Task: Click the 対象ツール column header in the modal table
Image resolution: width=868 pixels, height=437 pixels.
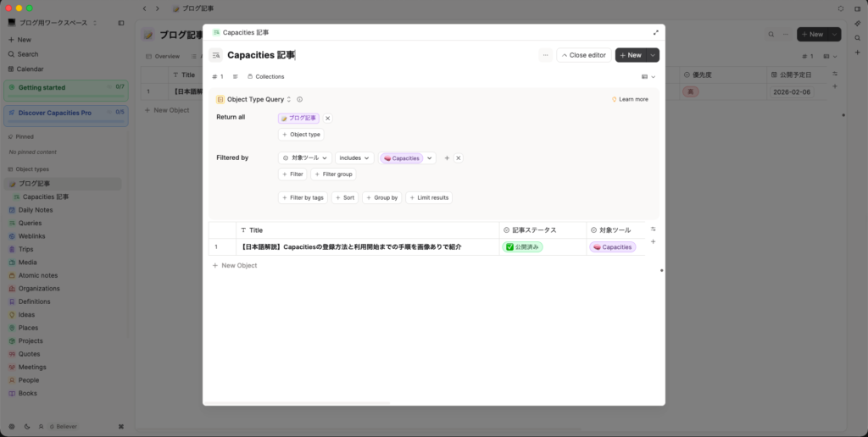Action: pos(616,230)
